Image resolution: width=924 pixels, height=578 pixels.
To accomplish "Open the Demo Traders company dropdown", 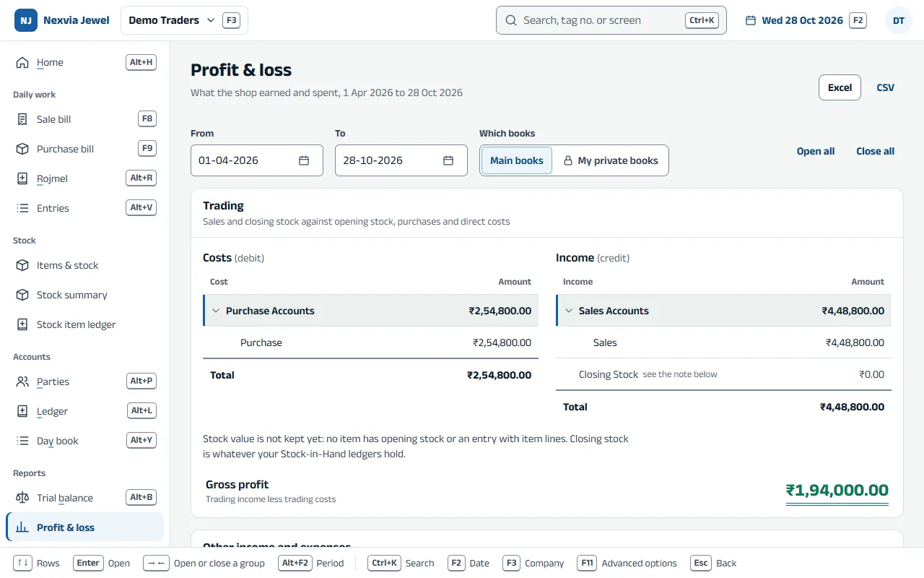I will click(x=184, y=20).
